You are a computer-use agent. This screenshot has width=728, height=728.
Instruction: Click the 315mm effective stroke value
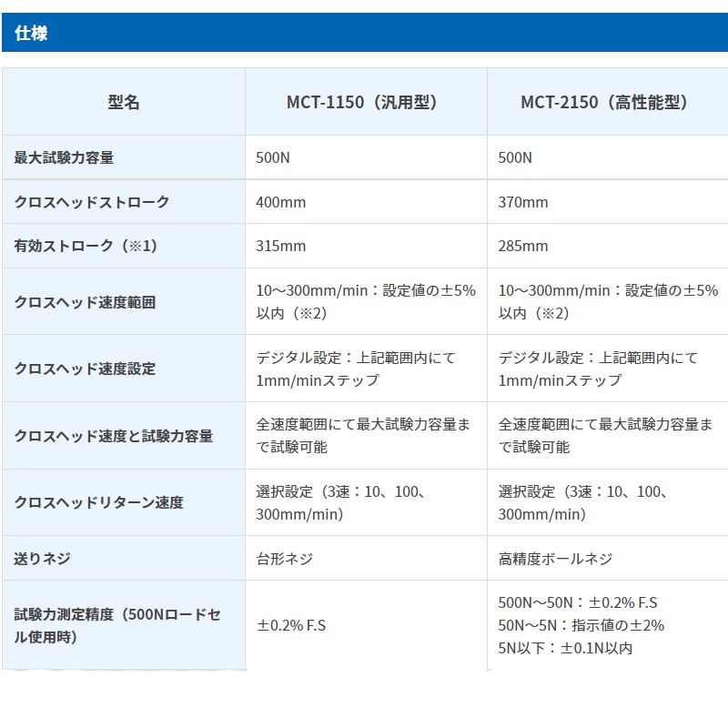(281, 246)
